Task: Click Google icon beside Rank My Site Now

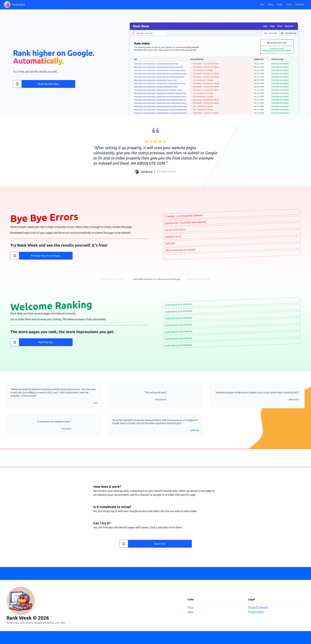Action: 17,84
